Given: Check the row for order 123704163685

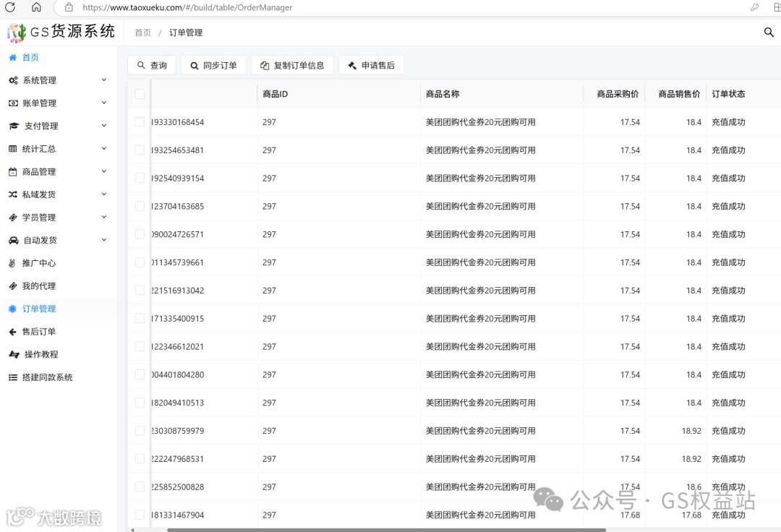Looking at the screenshot, I should tap(140, 206).
